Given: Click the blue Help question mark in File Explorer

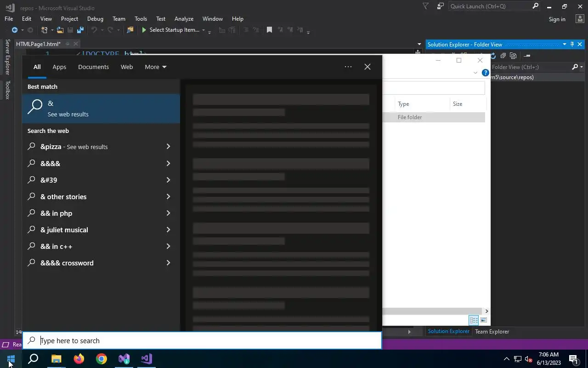Looking at the screenshot, I should click(x=485, y=73).
